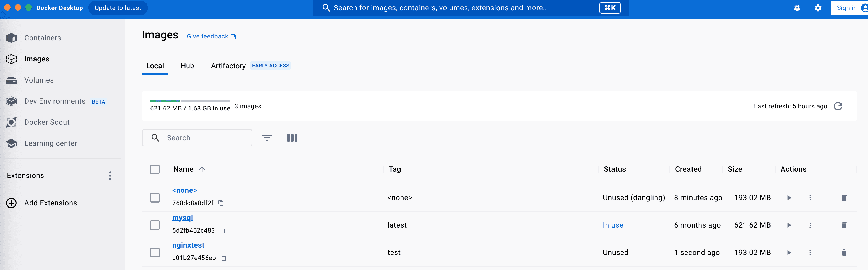
Task: Open Docker Scout in sidebar
Action: coord(46,122)
